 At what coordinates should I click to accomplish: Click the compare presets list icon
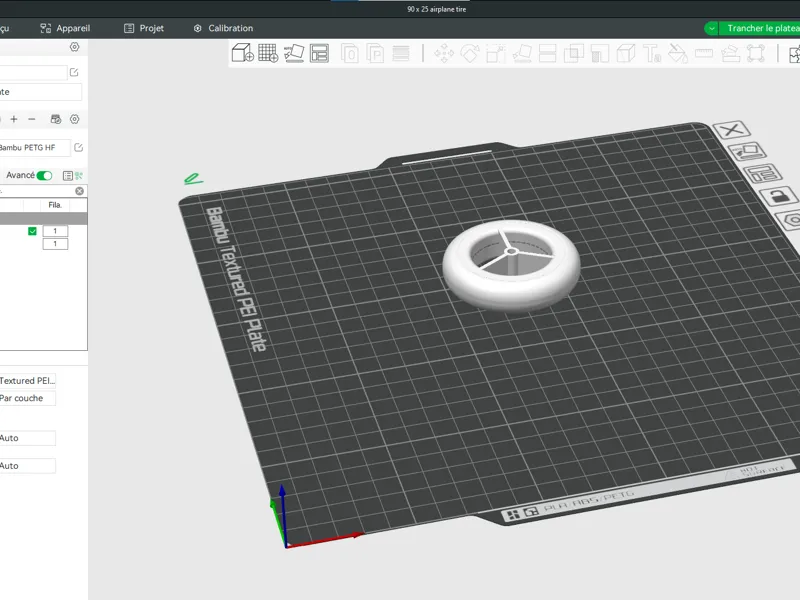(x=67, y=176)
